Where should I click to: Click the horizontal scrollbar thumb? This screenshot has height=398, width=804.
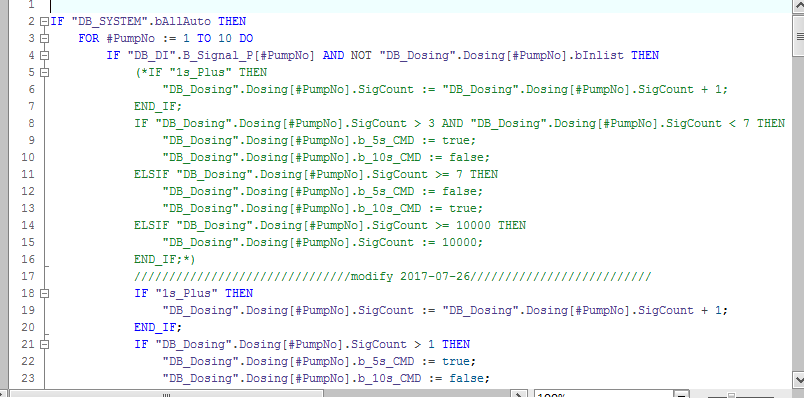[x=167, y=395]
